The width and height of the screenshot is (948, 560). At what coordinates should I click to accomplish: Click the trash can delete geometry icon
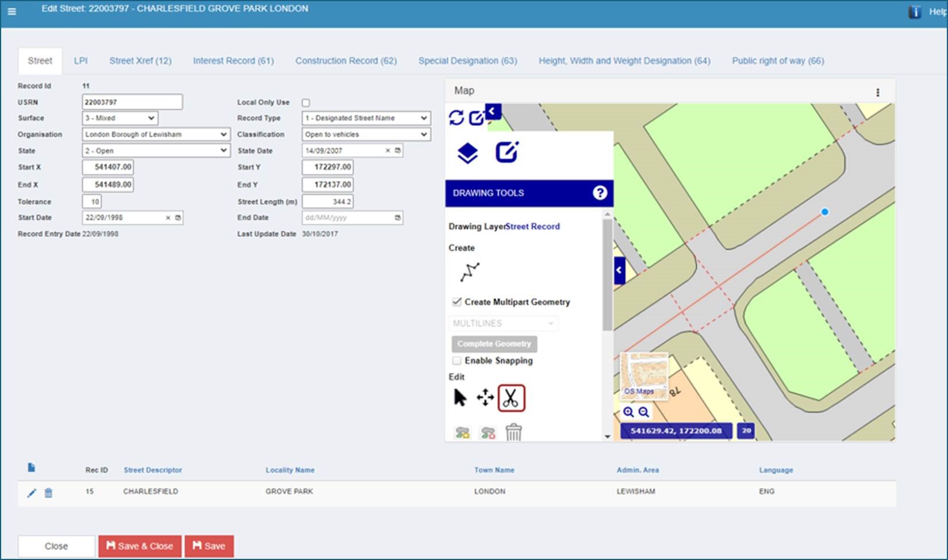[x=513, y=432]
